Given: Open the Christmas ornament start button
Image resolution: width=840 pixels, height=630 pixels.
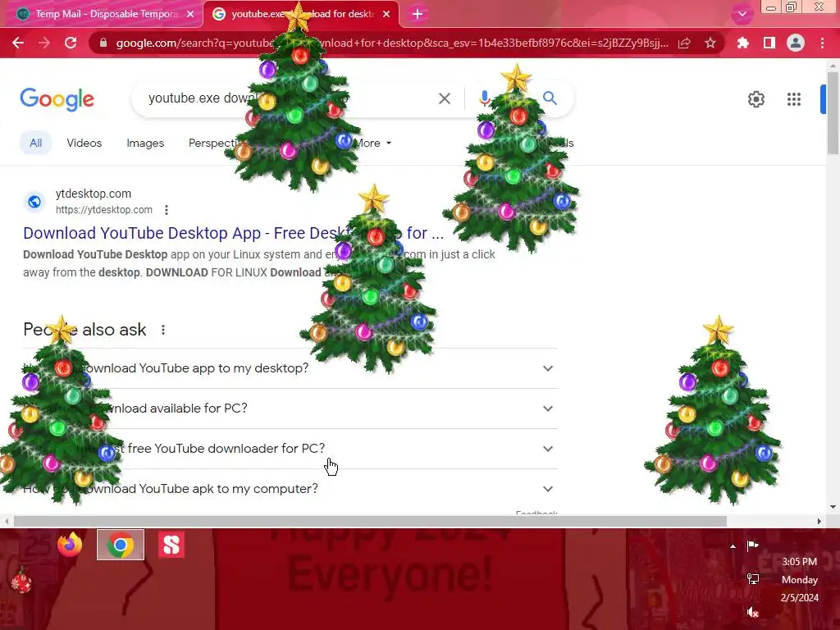Looking at the screenshot, I should (21, 581).
